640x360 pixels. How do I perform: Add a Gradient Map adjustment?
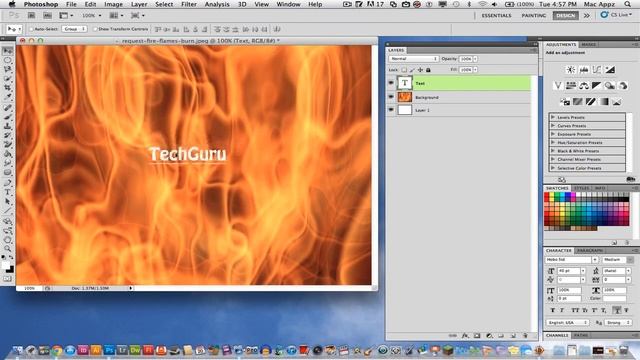click(x=604, y=102)
